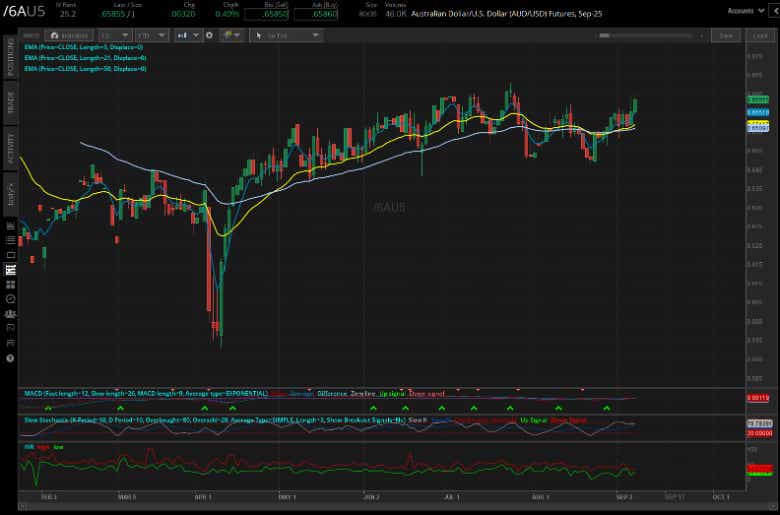
Task: Click the circular compass sidebar icon
Action: pos(10,299)
